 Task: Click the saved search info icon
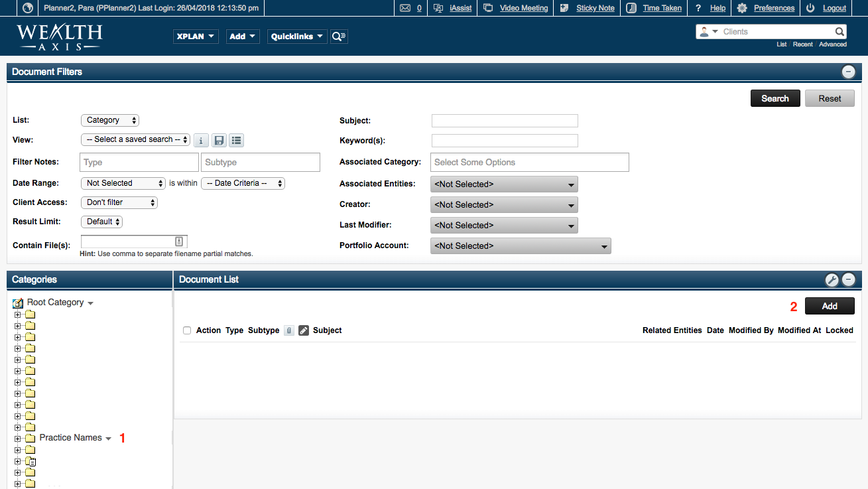(x=202, y=140)
